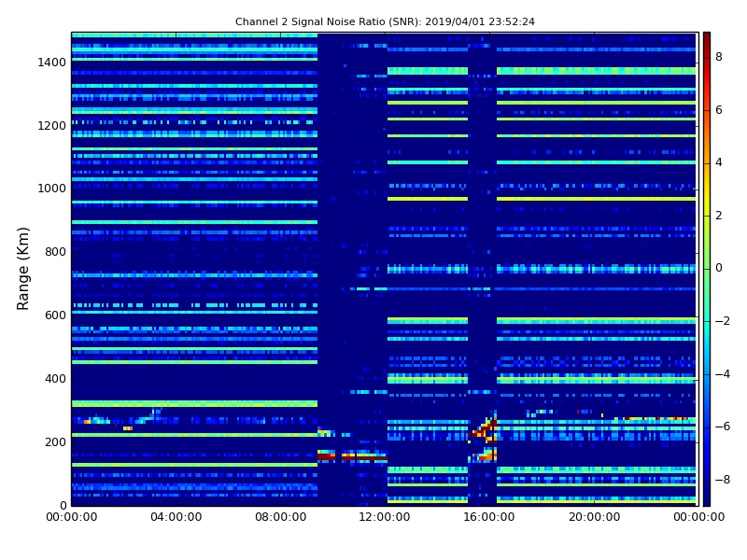The height and width of the screenshot is (560, 747).
Task: Click the colorbar value 2 label
Action: 719,216
